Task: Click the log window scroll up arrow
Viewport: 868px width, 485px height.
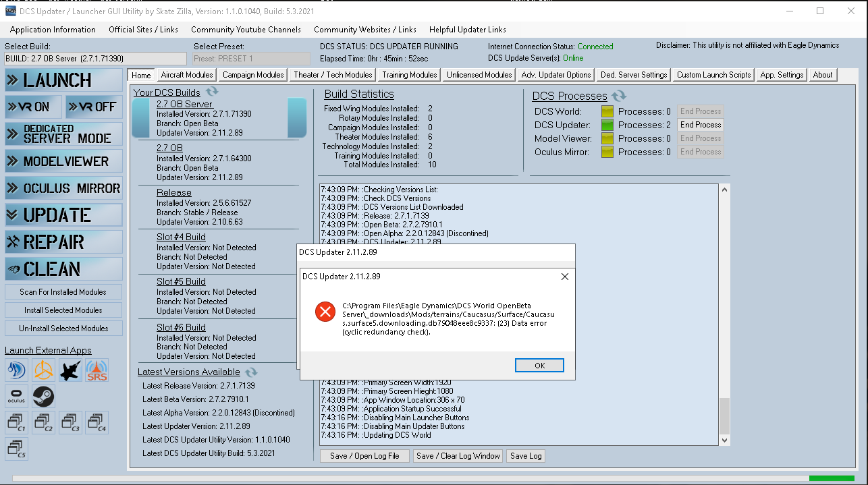Action: tap(725, 190)
